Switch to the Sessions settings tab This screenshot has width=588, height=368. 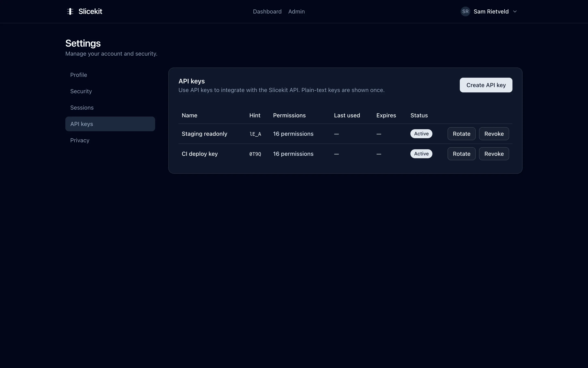pos(110,108)
